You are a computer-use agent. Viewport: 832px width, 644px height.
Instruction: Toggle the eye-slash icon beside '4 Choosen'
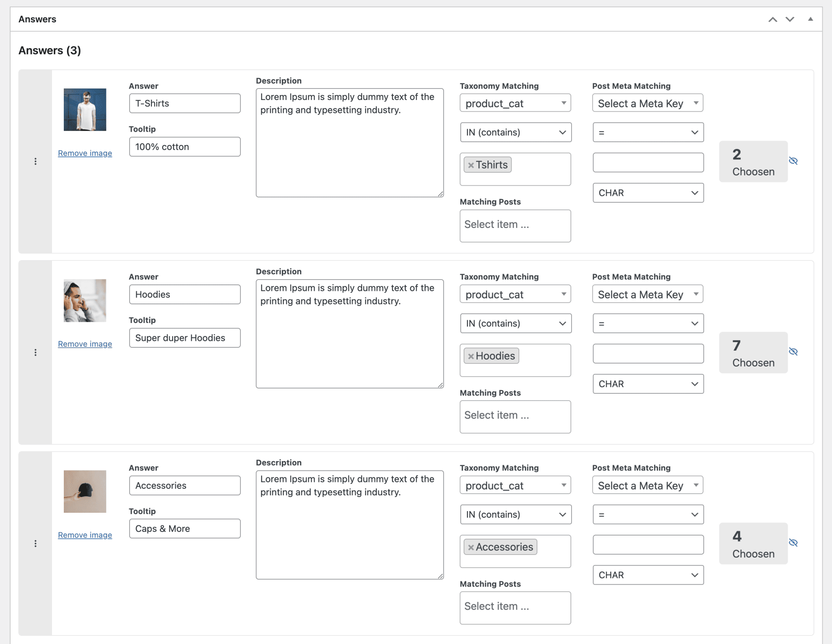tap(793, 543)
